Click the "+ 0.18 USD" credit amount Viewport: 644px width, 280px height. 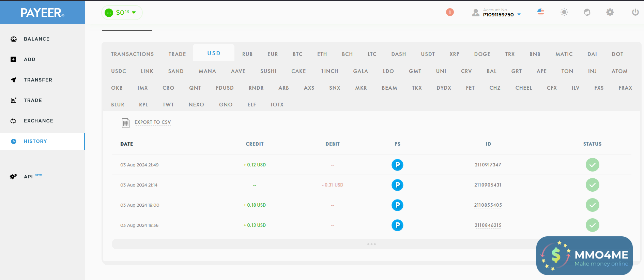255,205
